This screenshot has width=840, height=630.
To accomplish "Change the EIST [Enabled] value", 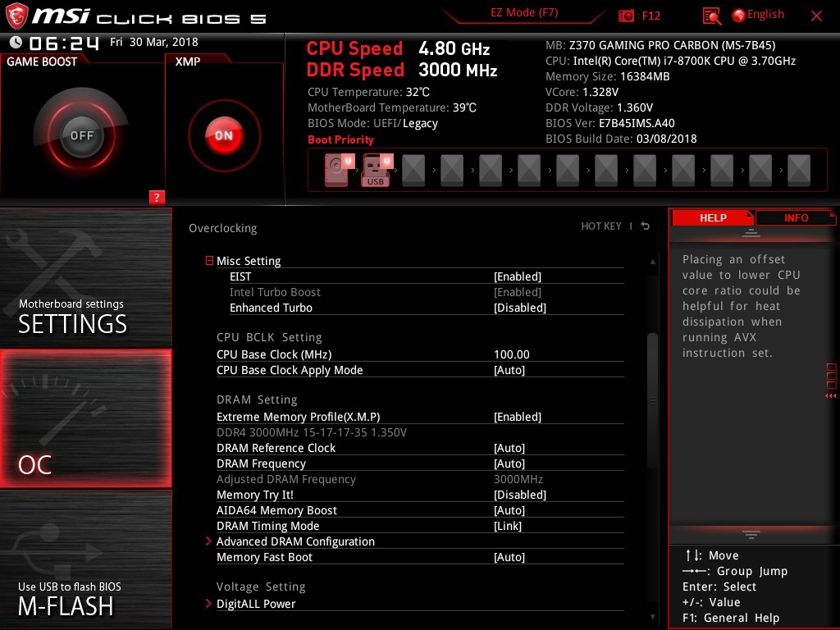I will [518, 276].
